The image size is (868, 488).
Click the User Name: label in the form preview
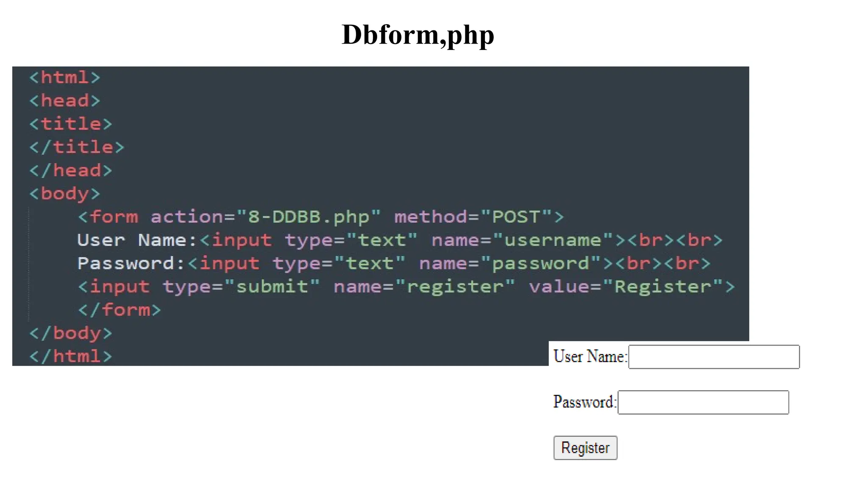[x=590, y=356]
